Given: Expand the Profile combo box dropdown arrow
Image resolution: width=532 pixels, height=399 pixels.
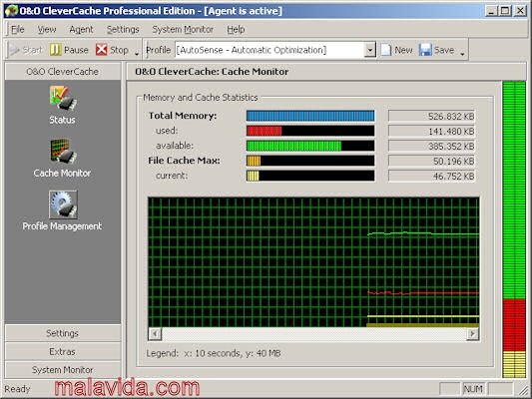Looking at the screenshot, I should click(x=370, y=50).
